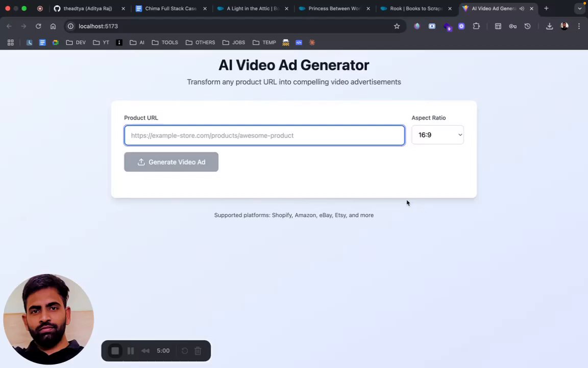Open the history clock icon in the toolbar
The image size is (588, 368).
pos(527,26)
